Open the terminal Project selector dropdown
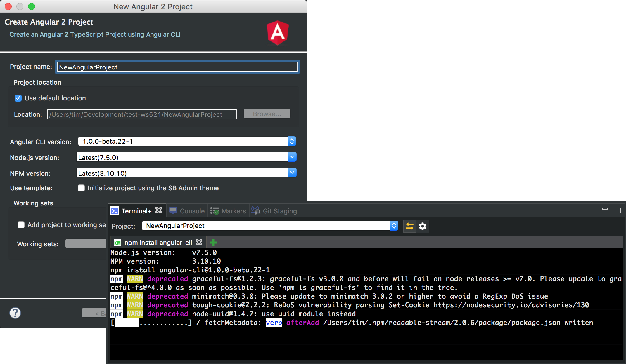This screenshot has height=364, width=626. [270, 226]
